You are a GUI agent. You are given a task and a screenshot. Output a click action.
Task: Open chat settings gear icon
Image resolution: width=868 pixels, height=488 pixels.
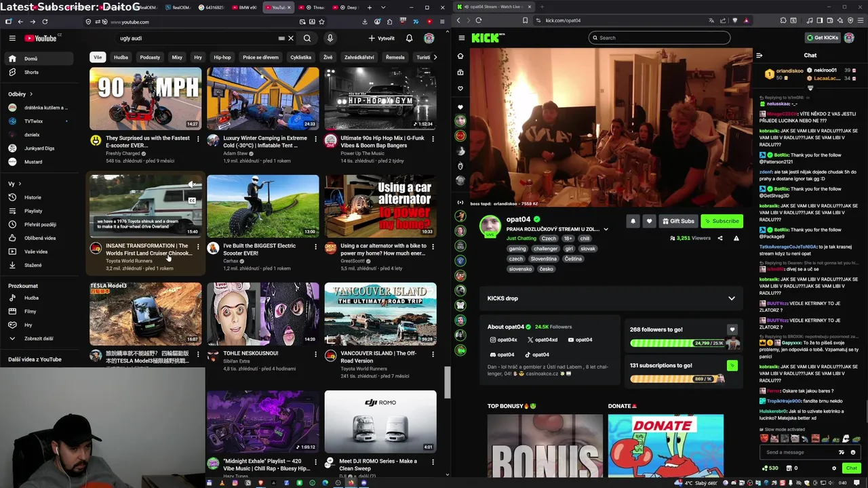pyautogui.click(x=834, y=468)
